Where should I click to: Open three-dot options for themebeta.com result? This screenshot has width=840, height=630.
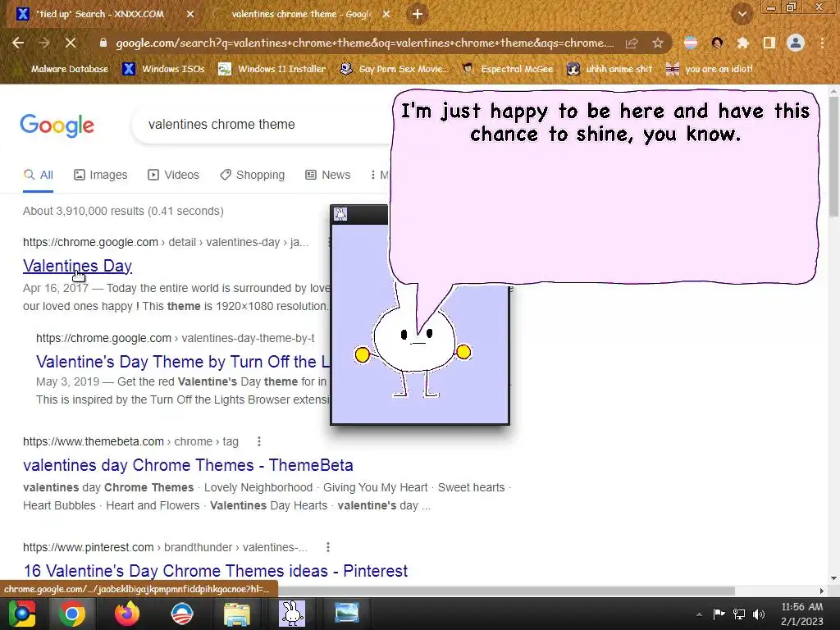point(259,441)
